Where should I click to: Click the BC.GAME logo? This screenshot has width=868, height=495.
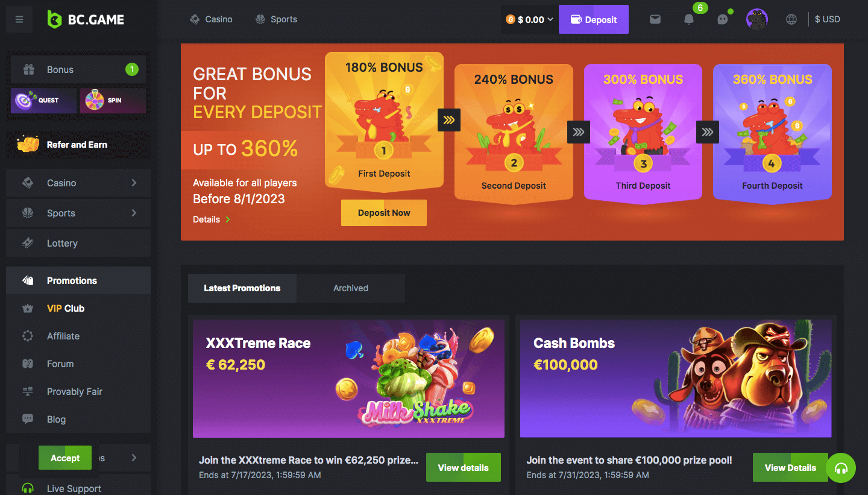(86, 19)
